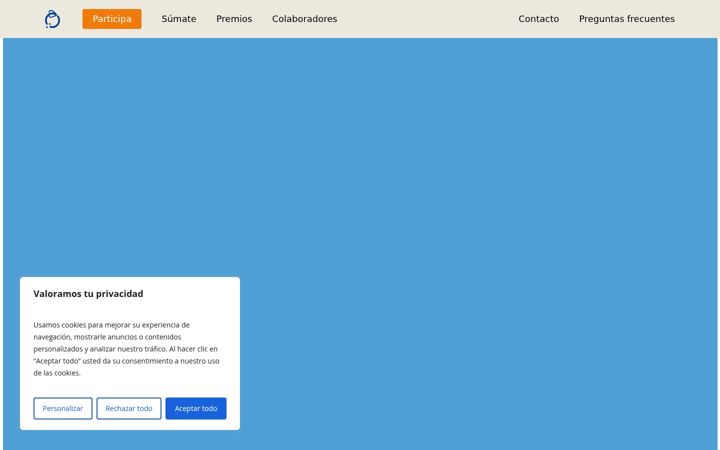Choose Rechazar todo to decline cookies

point(129,408)
